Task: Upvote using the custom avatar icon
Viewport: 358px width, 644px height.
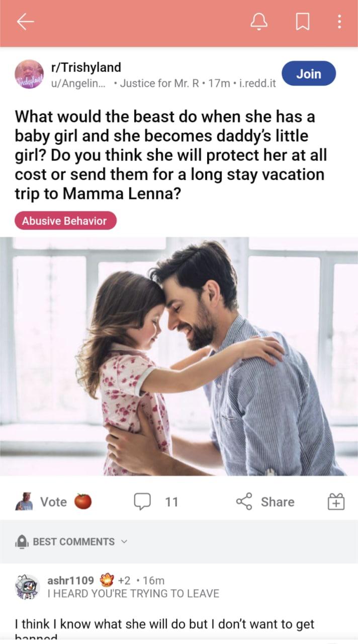Action: pos(24,502)
